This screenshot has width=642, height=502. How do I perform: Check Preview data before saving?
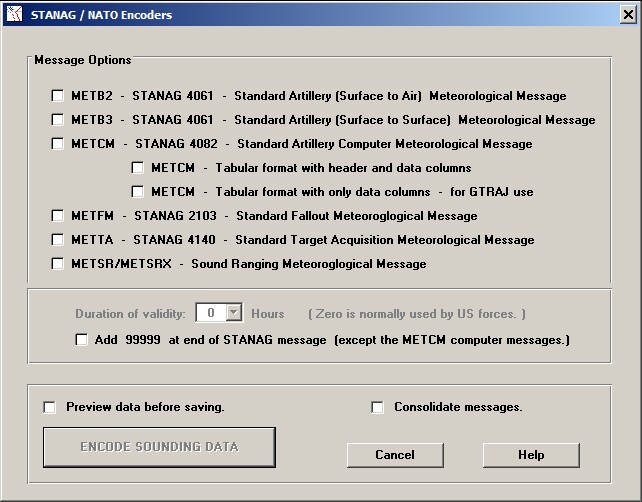tap(50, 407)
